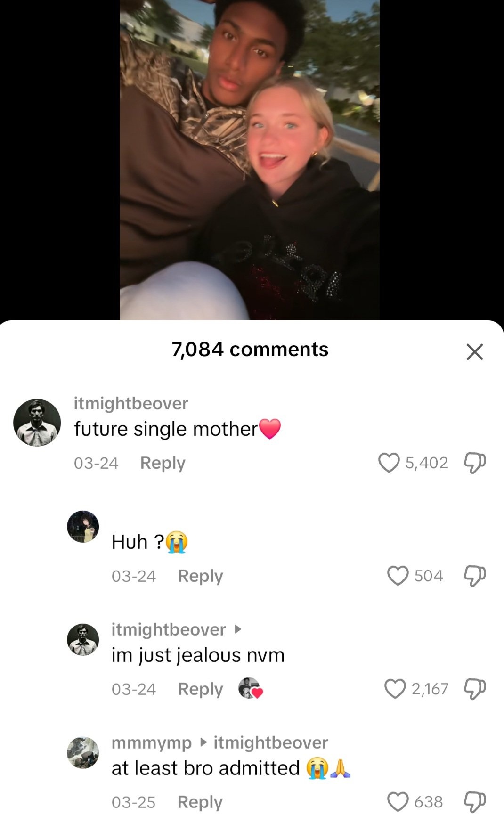Dislike the "future single mother" comment
This screenshot has width=504, height=815.
(x=475, y=463)
